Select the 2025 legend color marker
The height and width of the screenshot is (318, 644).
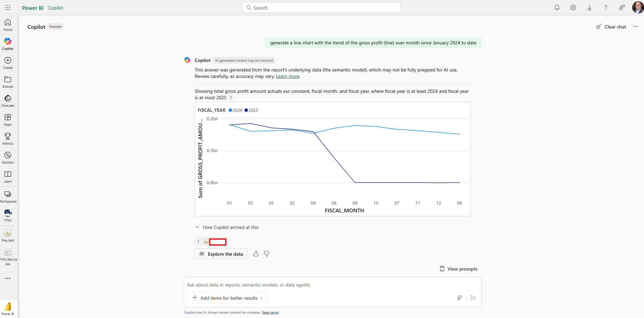pyautogui.click(x=246, y=110)
